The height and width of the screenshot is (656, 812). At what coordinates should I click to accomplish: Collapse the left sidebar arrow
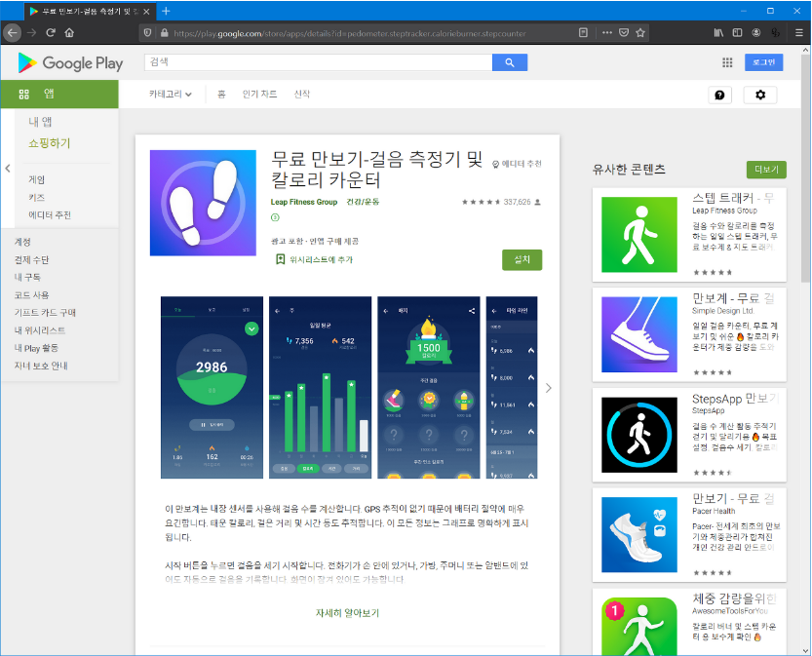tap(8, 169)
